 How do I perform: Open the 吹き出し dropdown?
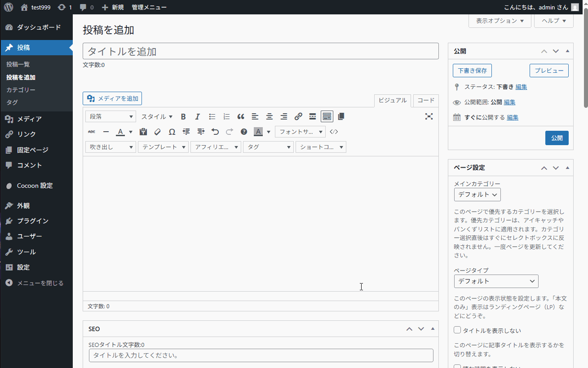(111, 147)
